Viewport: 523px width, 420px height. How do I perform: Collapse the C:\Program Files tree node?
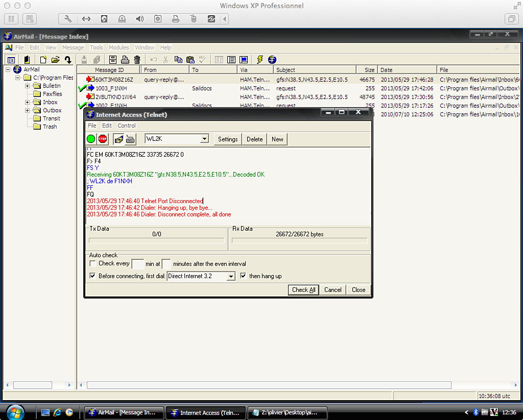point(18,78)
